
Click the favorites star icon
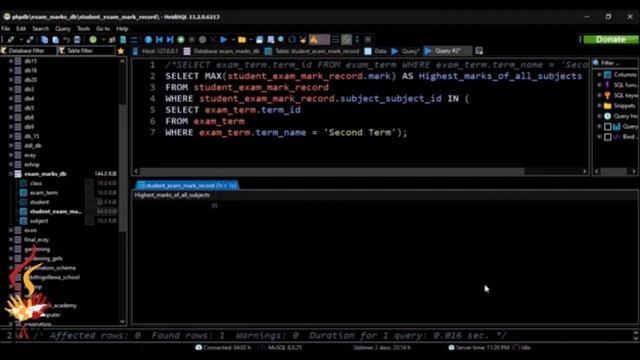click(x=120, y=51)
